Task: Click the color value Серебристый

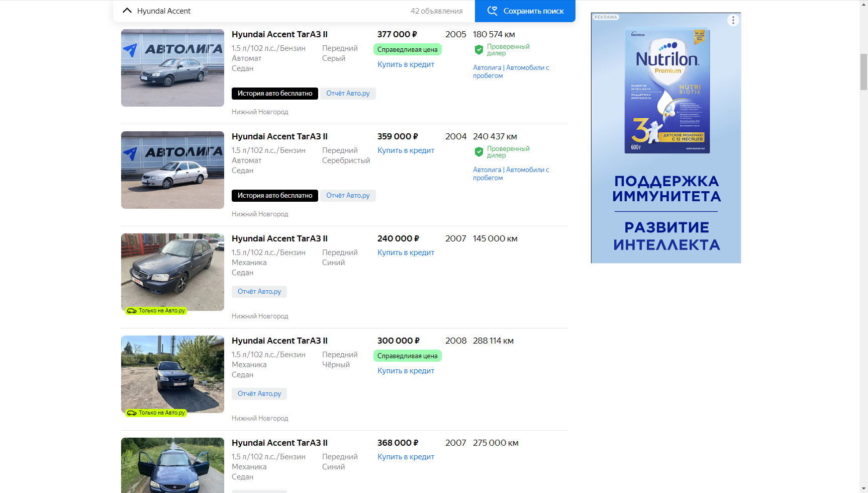Action: click(x=346, y=160)
